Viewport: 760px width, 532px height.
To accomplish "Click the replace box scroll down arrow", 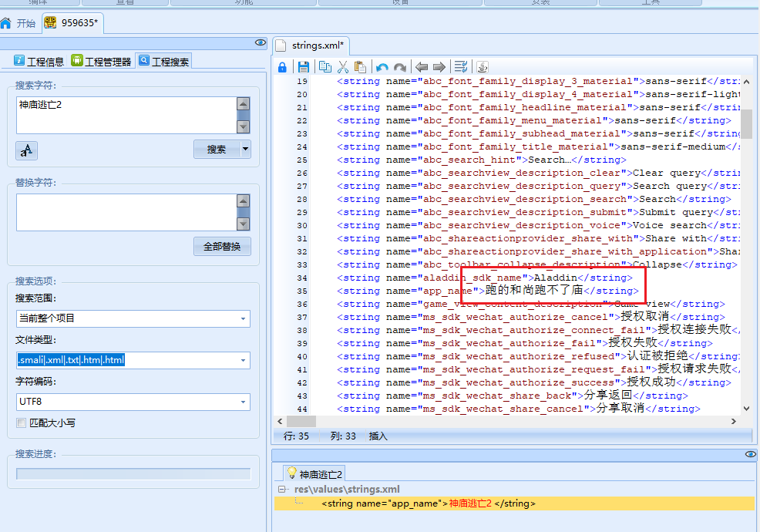I will click(243, 224).
